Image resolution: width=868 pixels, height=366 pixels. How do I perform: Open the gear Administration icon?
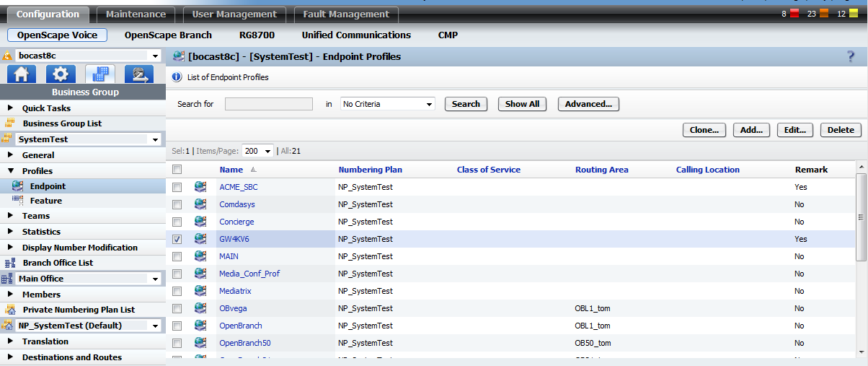[x=61, y=74]
